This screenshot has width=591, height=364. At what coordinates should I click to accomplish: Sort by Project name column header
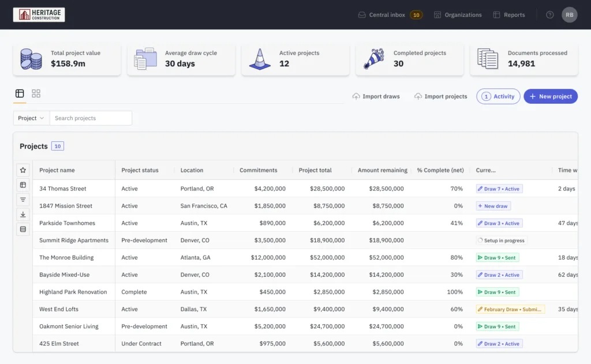pyautogui.click(x=57, y=170)
